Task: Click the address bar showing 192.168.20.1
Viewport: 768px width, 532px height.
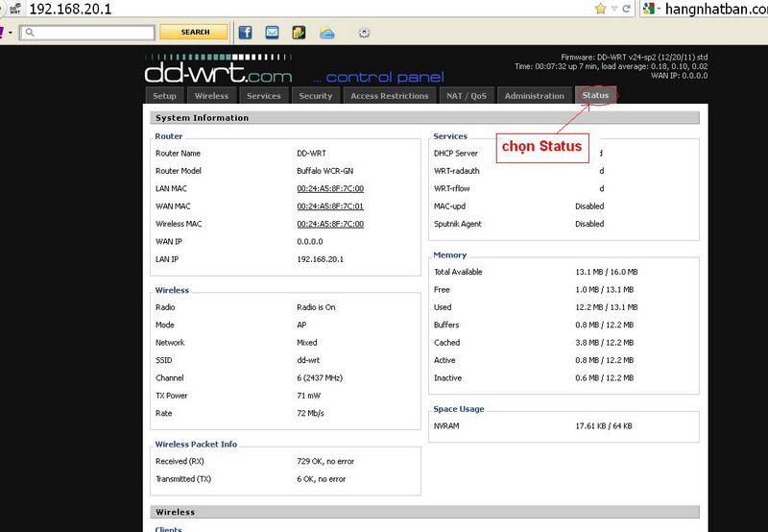Action: 308,9
